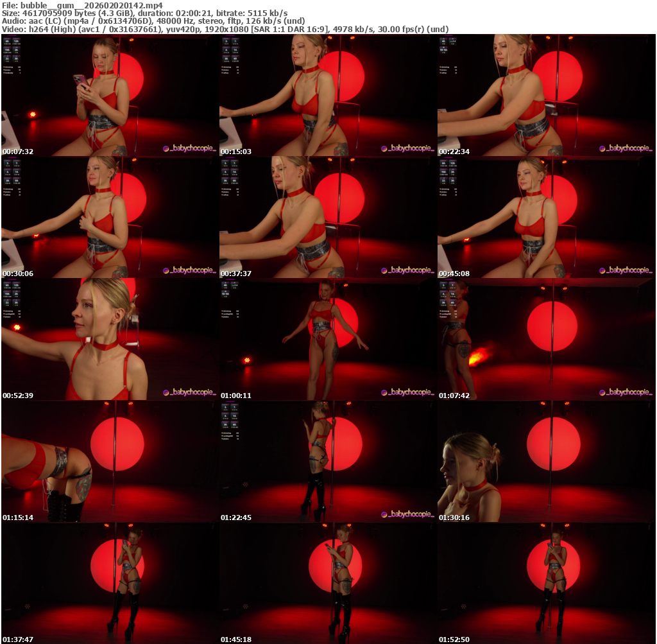The width and height of the screenshot is (657, 644).
Task: Click the file name bubble__gum__202602020142.mp4
Action: point(92,5)
